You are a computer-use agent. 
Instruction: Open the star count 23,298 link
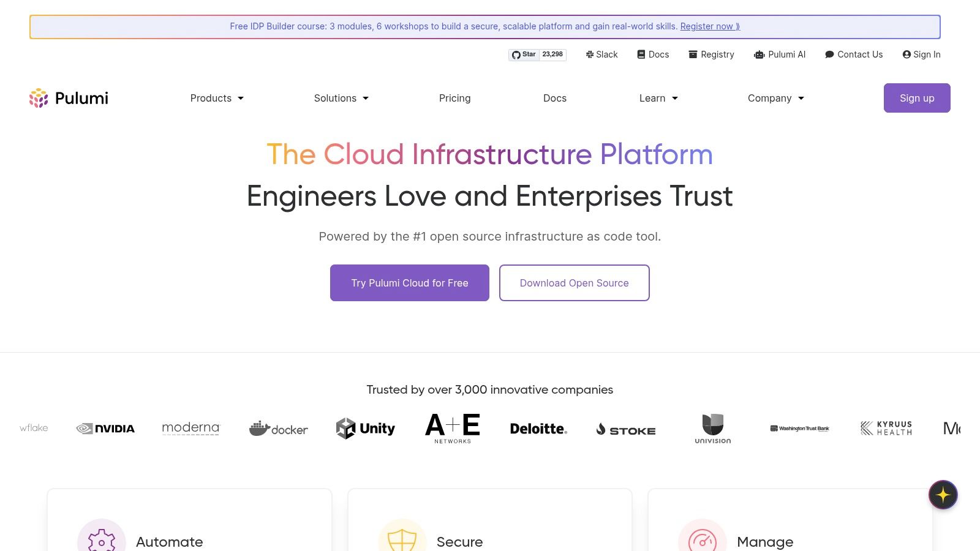tap(552, 54)
